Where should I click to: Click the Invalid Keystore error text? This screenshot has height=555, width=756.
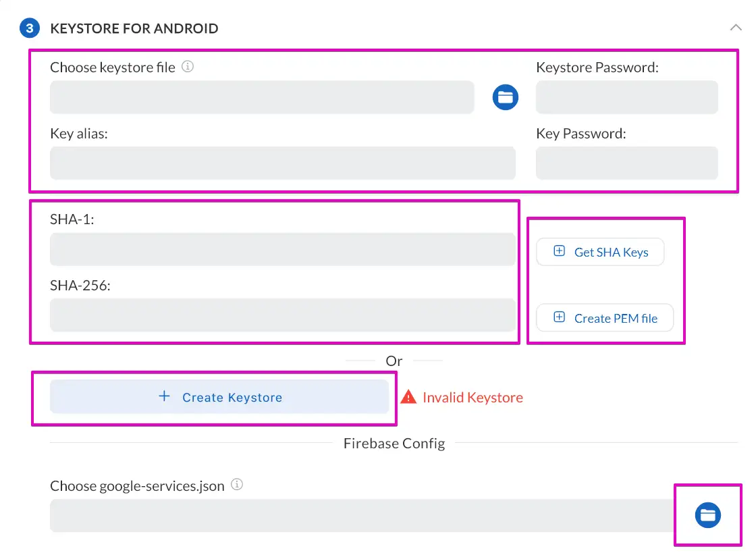tap(473, 398)
